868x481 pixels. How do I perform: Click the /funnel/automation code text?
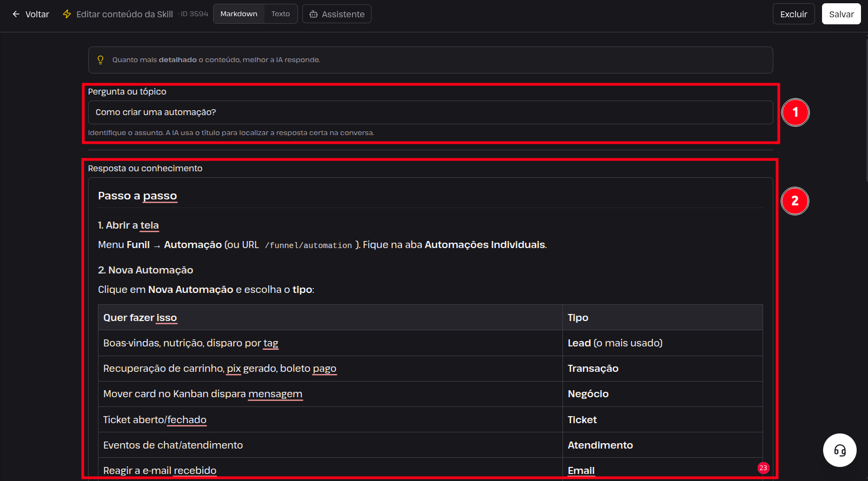(308, 245)
